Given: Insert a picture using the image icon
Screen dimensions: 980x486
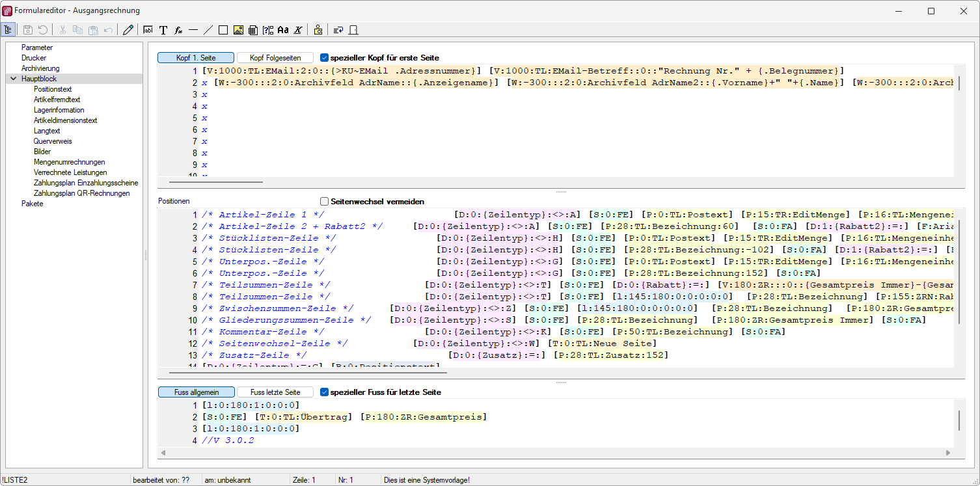Looking at the screenshot, I should (238, 30).
